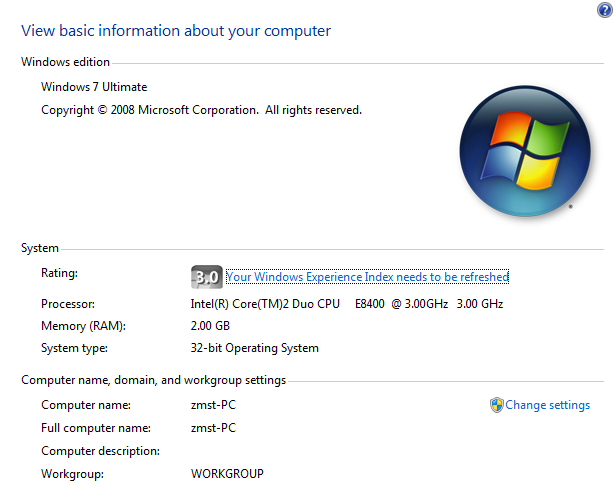
Task: Open Windows Experience Index refresh link
Action: [x=367, y=277]
